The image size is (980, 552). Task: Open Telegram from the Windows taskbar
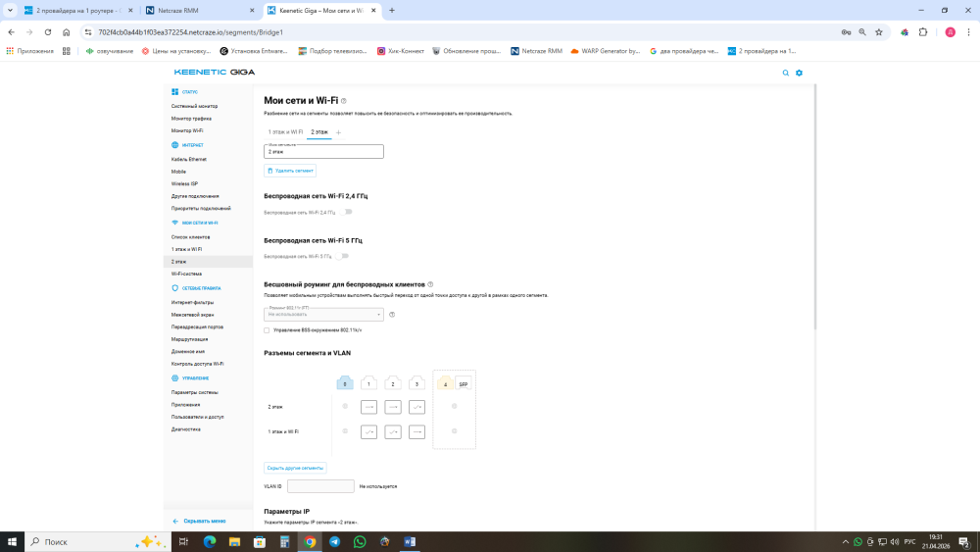(x=334, y=541)
